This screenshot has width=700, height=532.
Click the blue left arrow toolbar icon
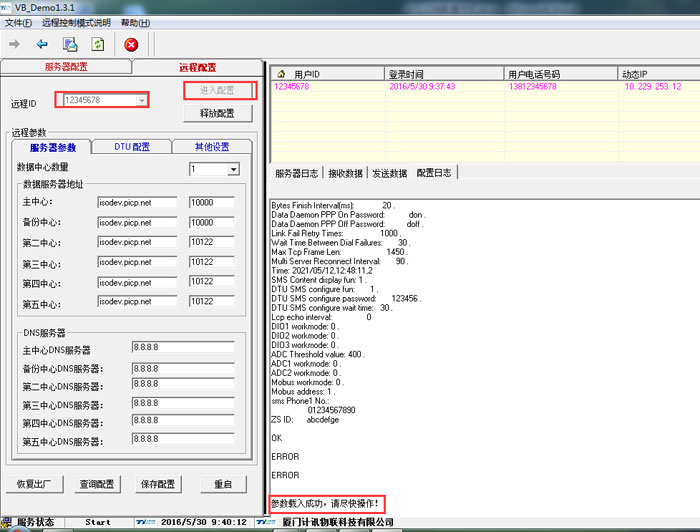coord(42,44)
